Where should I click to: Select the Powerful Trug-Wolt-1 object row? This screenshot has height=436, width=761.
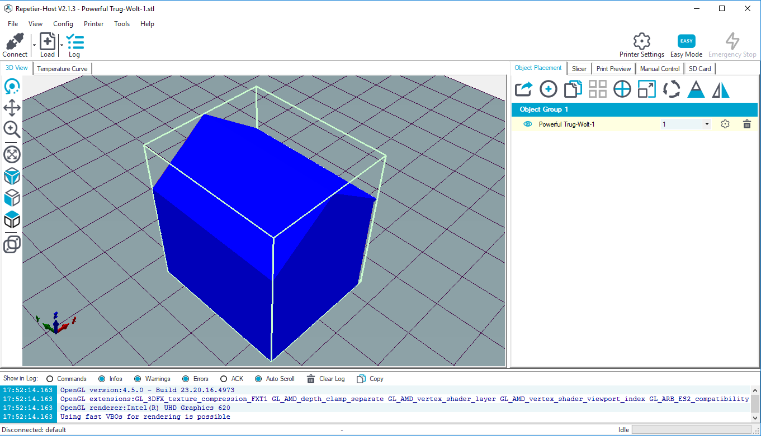(x=634, y=124)
